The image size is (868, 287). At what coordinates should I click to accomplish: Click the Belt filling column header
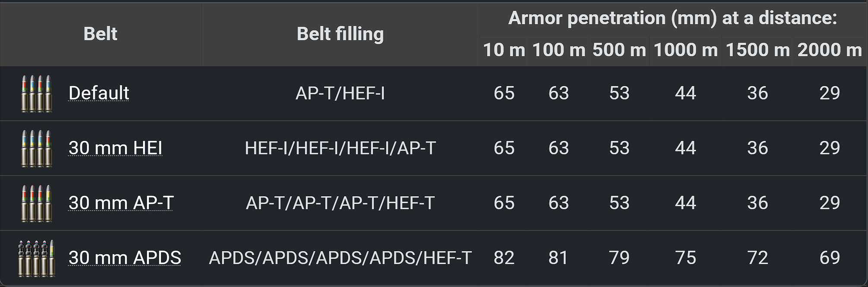click(340, 34)
